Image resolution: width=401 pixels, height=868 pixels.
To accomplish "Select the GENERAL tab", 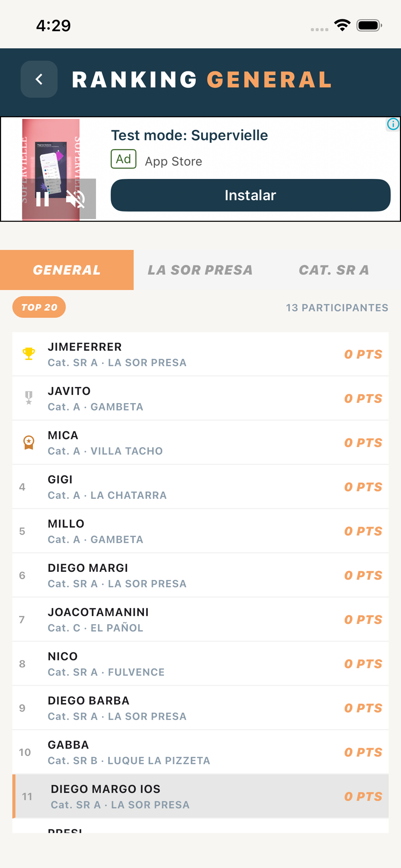I will 67,270.
